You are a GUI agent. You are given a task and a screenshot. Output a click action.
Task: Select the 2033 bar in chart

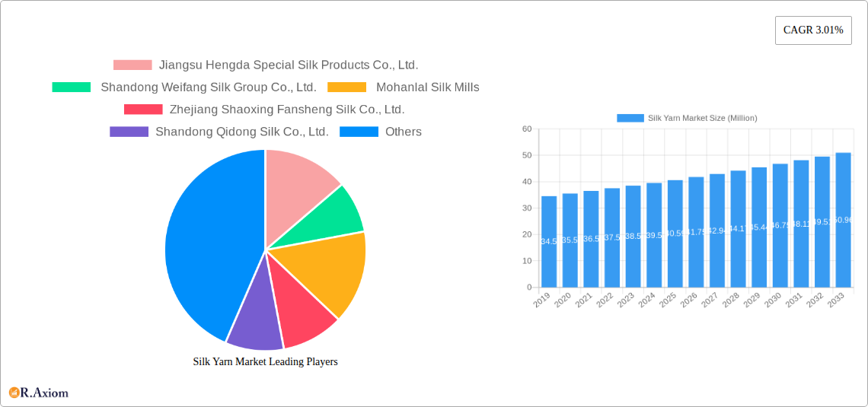[843, 220]
